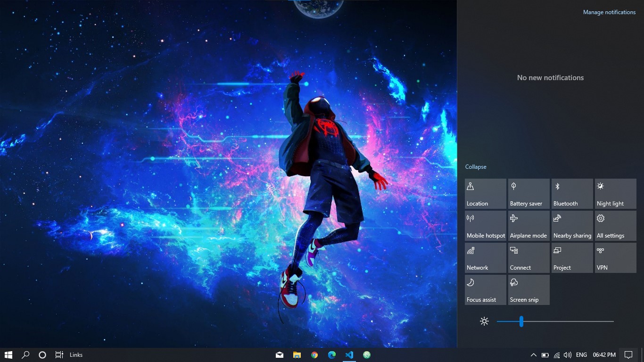This screenshot has height=362, width=644.
Task: Open the All settings tile
Action: coord(616,226)
